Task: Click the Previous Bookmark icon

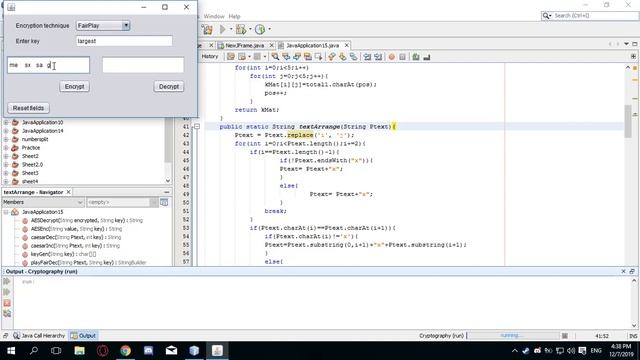Action: [331, 57]
